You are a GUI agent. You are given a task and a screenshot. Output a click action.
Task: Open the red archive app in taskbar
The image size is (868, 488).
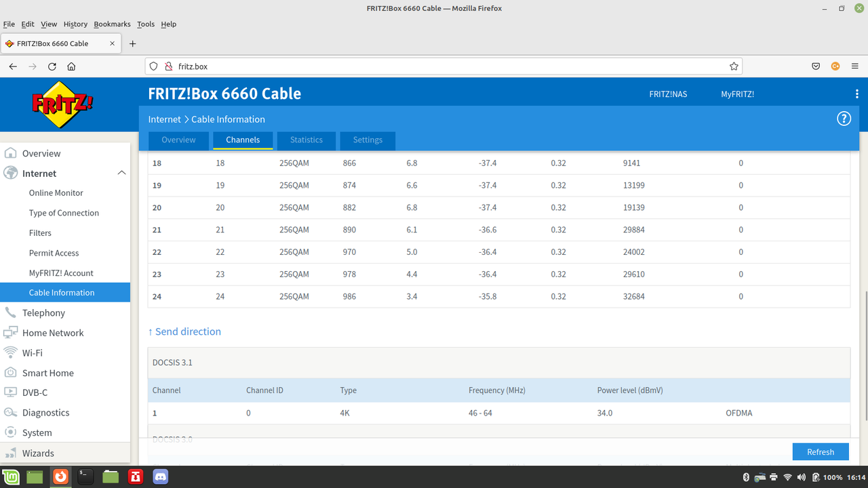click(x=136, y=477)
